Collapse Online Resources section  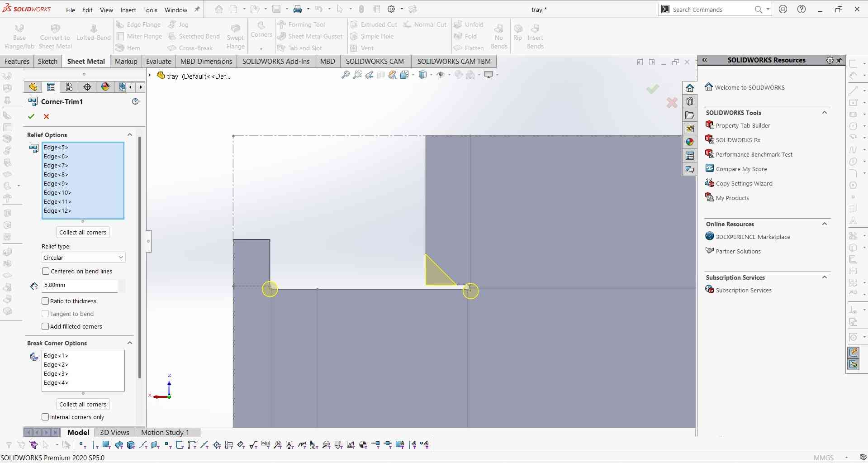(825, 224)
